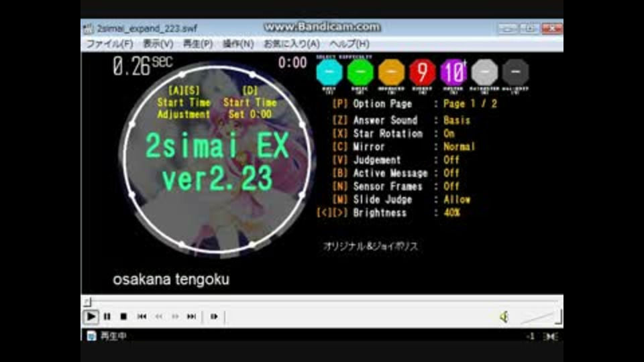This screenshot has height=362, width=644.
Task: Click the seek bar handle at the start
Action: (x=87, y=302)
